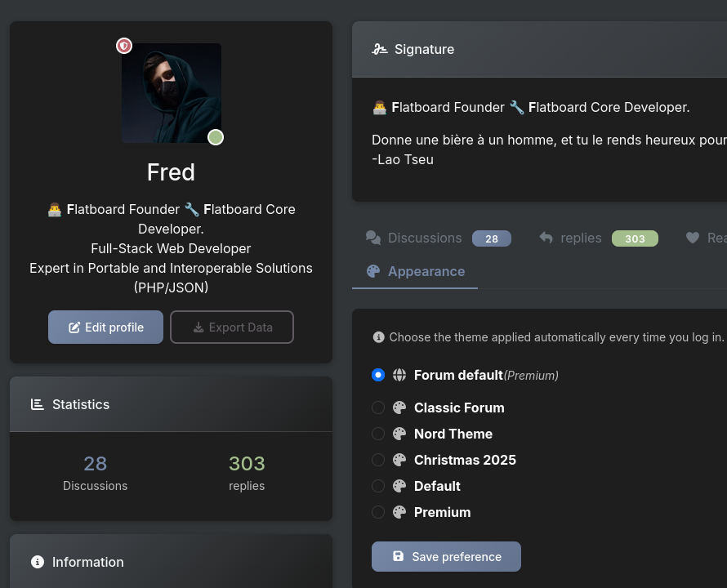Click the speech bubble icon next to Discussions
This screenshot has width=727, height=588.
pyautogui.click(x=373, y=238)
